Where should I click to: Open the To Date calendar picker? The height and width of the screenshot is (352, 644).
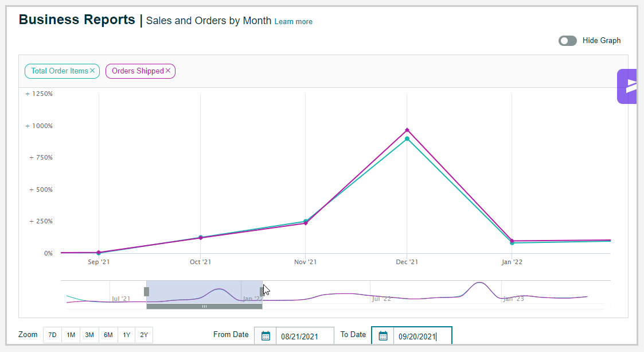click(x=383, y=336)
